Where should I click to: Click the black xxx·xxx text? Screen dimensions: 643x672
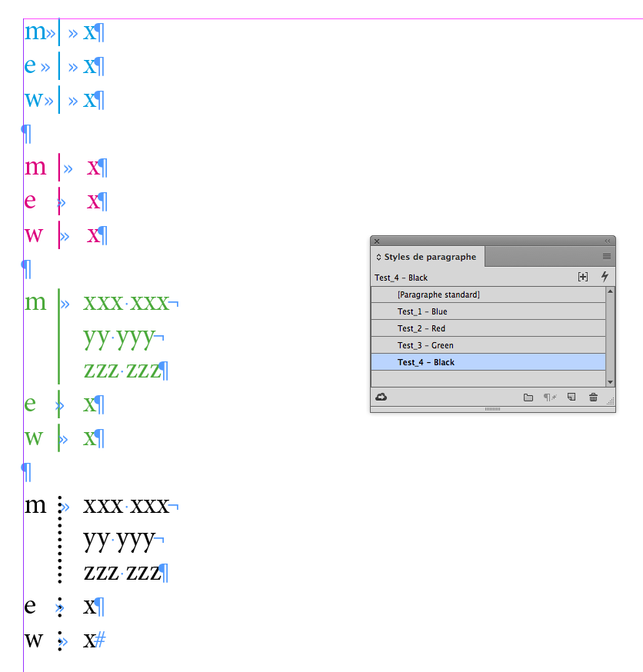(126, 506)
